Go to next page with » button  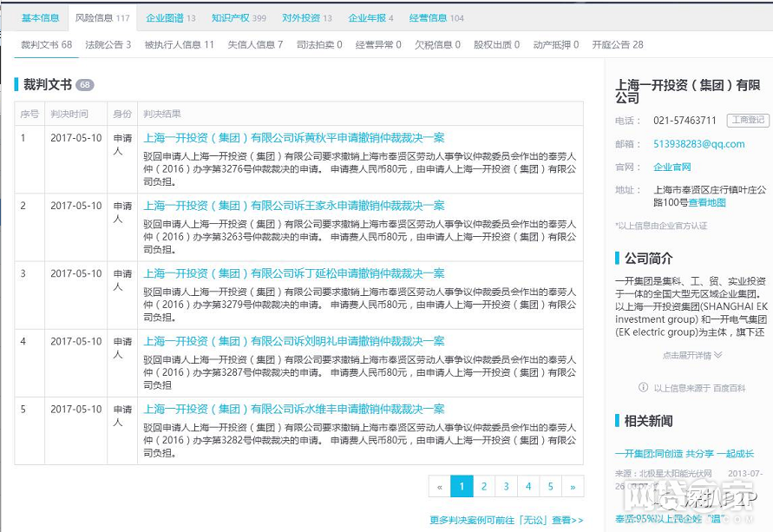coord(573,487)
